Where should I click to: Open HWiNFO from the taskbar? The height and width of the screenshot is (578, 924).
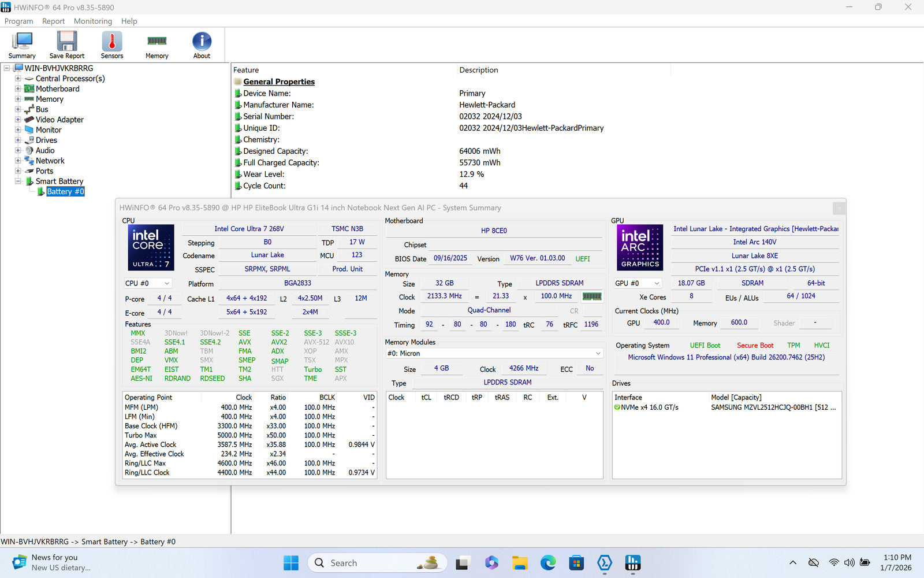coord(633,563)
